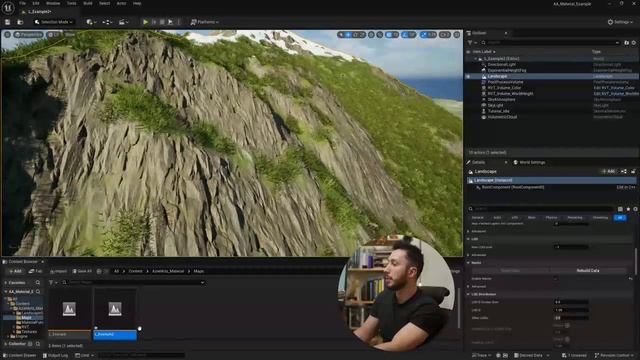Select the PostProcessVolume actor in Outliner
This screenshot has height=360, width=640.
pos(505,82)
